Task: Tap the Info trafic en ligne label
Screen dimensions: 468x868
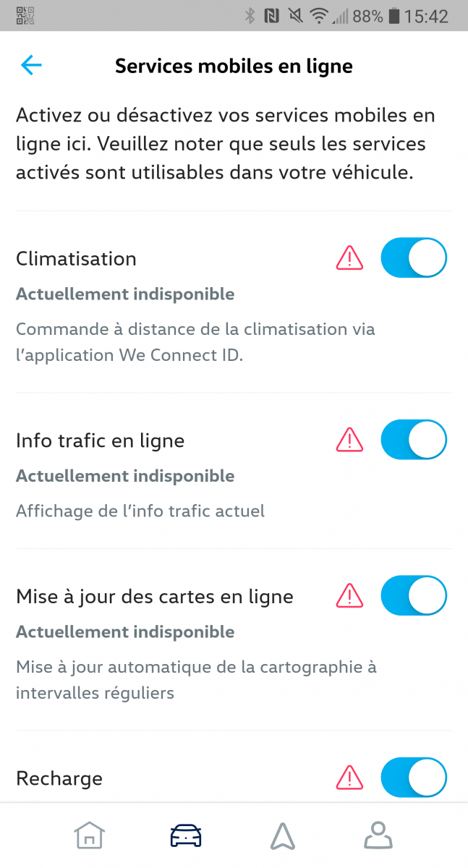Action: pos(100,440)
